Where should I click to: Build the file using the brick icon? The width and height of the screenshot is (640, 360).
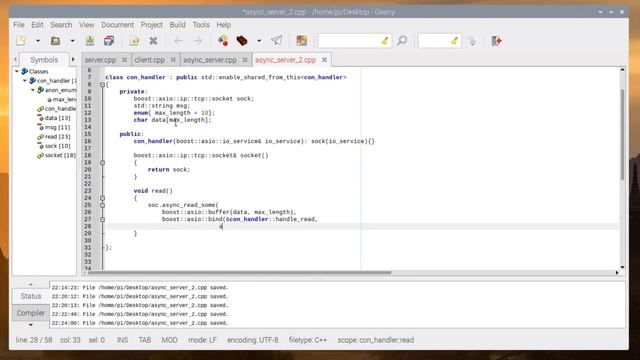coord(242,40)
